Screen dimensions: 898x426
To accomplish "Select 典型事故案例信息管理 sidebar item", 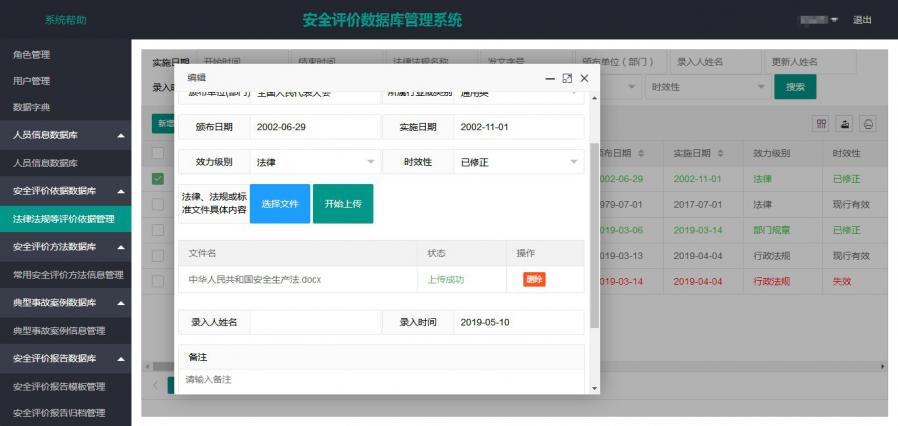I will click(x=59, y=330).
